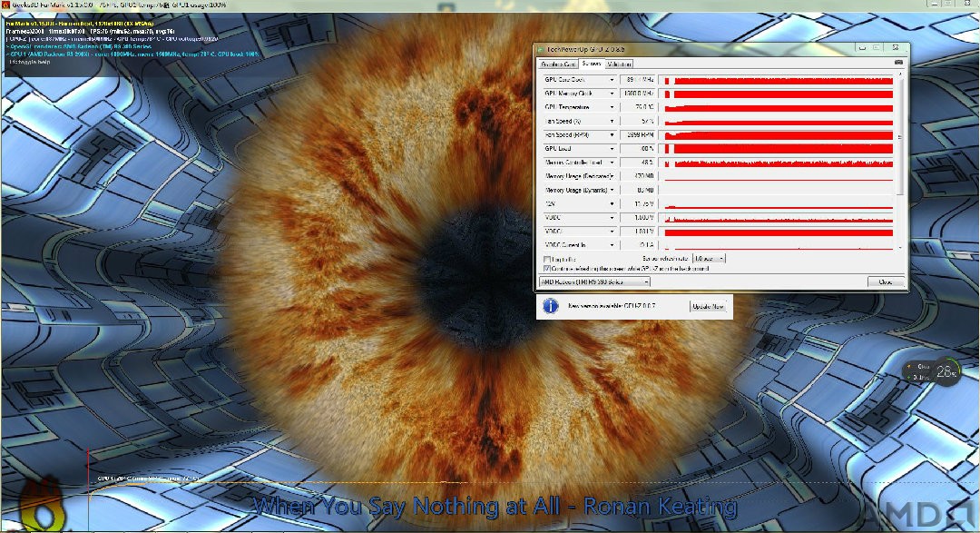The image size is (980, 533).
Task: Click the 12V reading value
Action: click(638, 204)
